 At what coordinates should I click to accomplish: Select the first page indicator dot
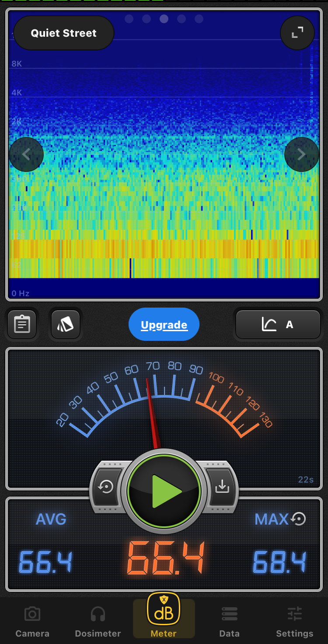pyautogui.click(x=129, y=19)
